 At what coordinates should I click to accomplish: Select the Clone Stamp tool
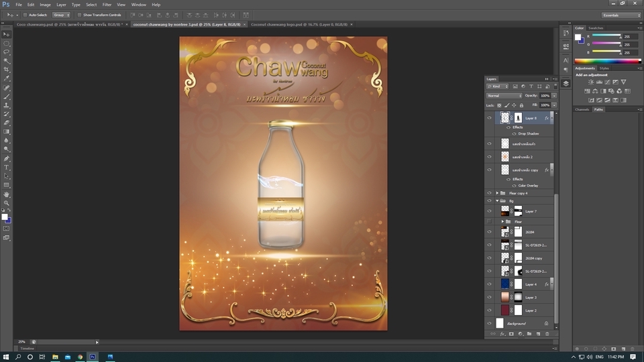click(6, 105)
